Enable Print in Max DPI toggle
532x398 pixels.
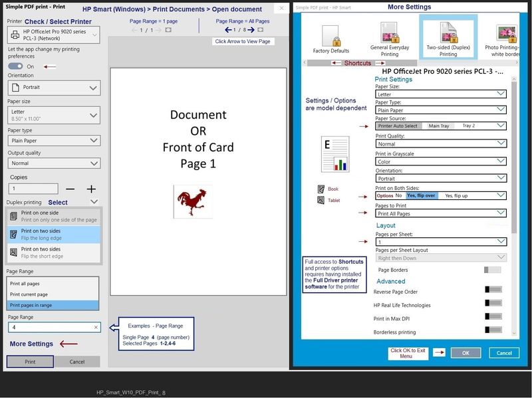[x=493, y=316]
